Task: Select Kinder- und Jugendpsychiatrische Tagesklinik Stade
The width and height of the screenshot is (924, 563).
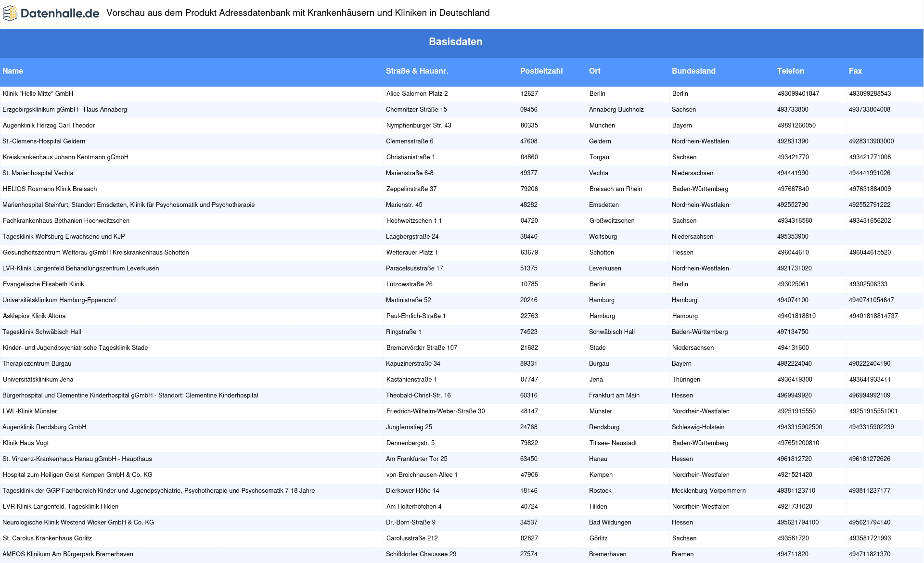Action: [75, 348]
